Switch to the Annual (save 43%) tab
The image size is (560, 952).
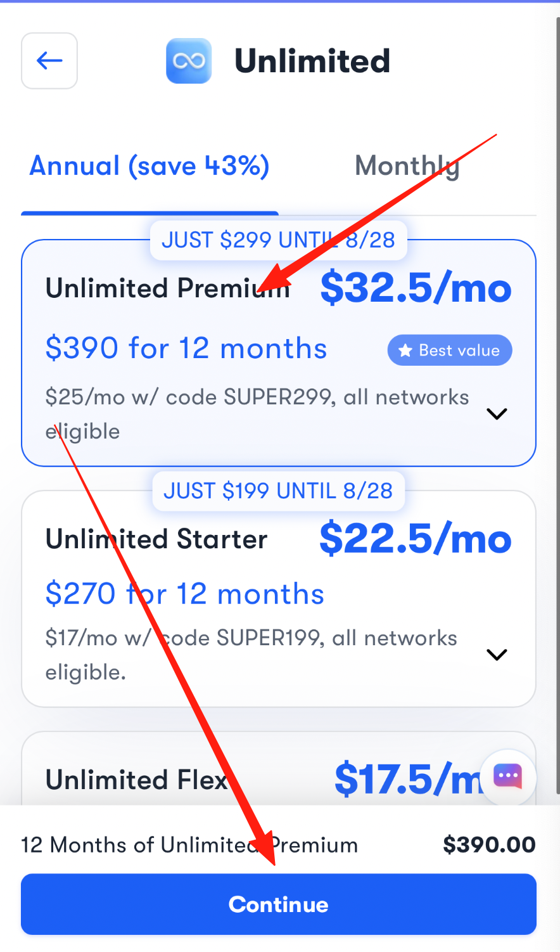coord(150,166)
